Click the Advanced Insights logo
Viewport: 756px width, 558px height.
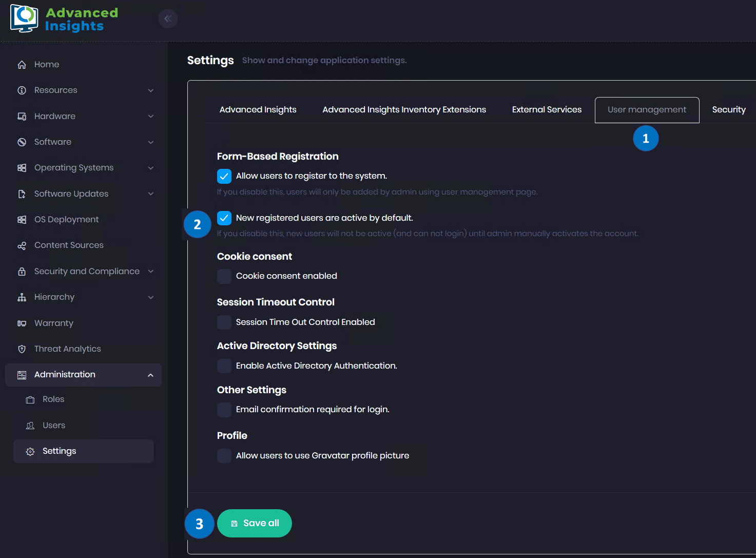(64, 19)
